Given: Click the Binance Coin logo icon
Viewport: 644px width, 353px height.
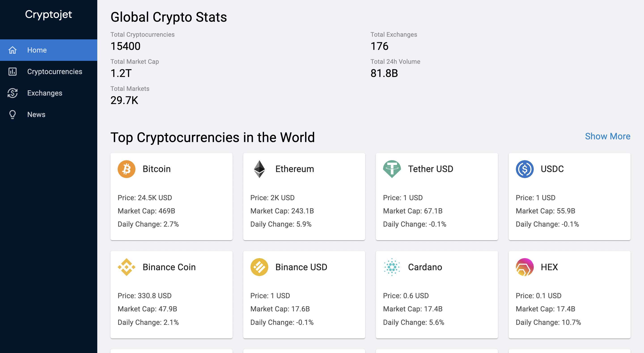Looking at the screenshot, I should (127, 267).
